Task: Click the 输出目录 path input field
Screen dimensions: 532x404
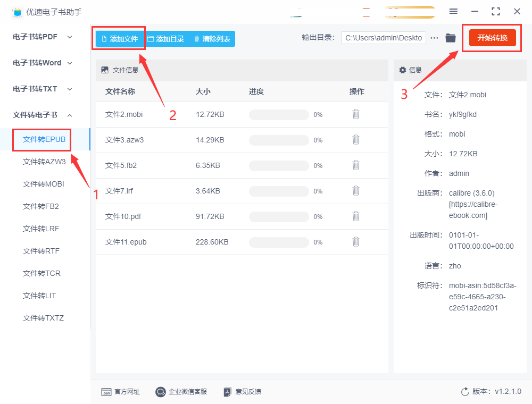Action: click(384, 38)
